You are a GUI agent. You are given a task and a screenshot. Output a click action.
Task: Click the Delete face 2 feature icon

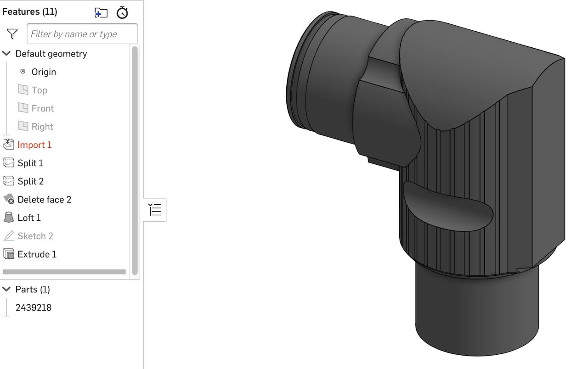[x=9, y=199]
